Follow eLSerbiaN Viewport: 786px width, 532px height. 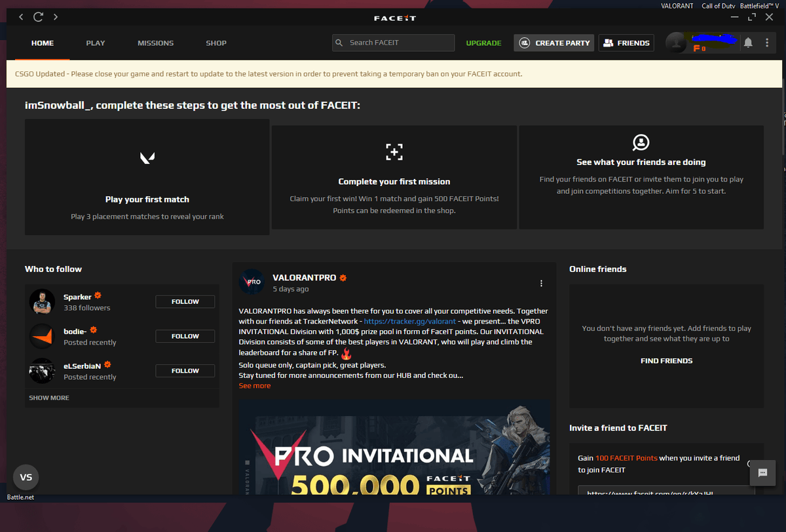(185, 371)
